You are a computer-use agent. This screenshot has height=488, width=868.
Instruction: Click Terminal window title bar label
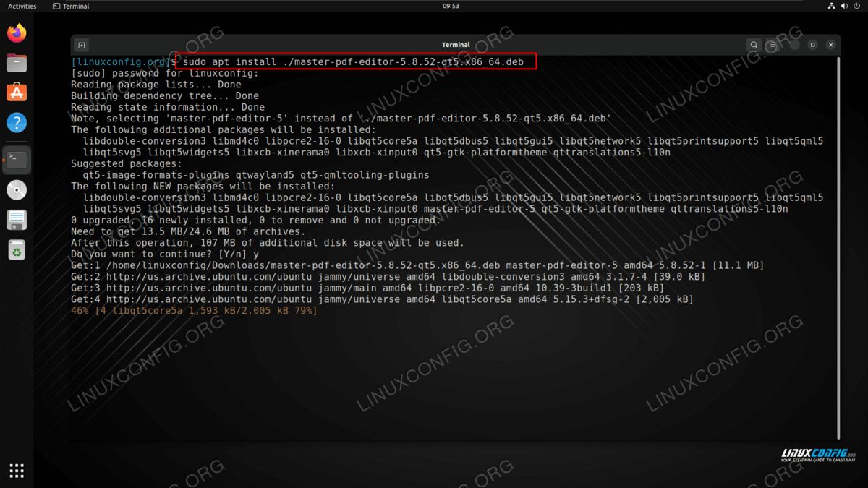pyautogui.click(x=456, y=45)
